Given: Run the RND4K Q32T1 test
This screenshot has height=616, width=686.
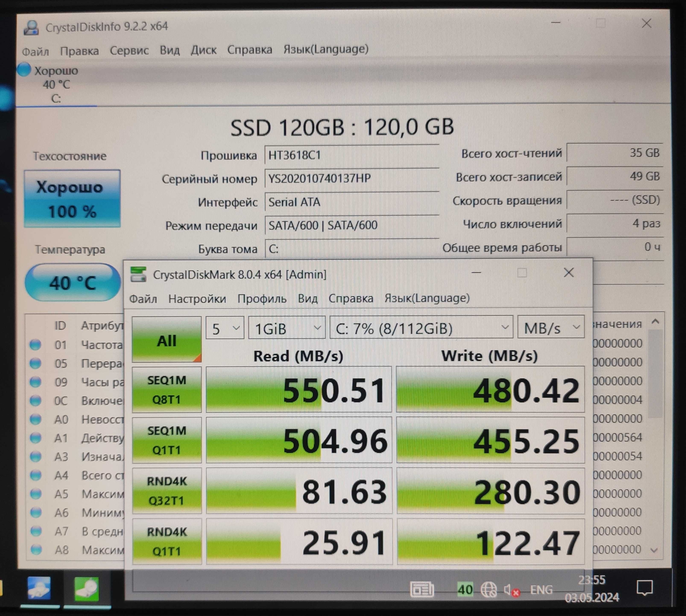Looking at the screenshot, I should tap(167, 491).
